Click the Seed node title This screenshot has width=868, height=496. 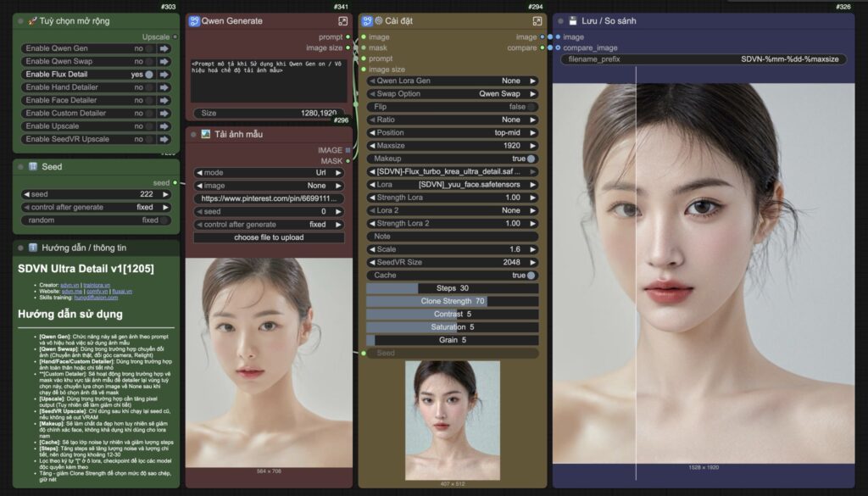point(52,167)
